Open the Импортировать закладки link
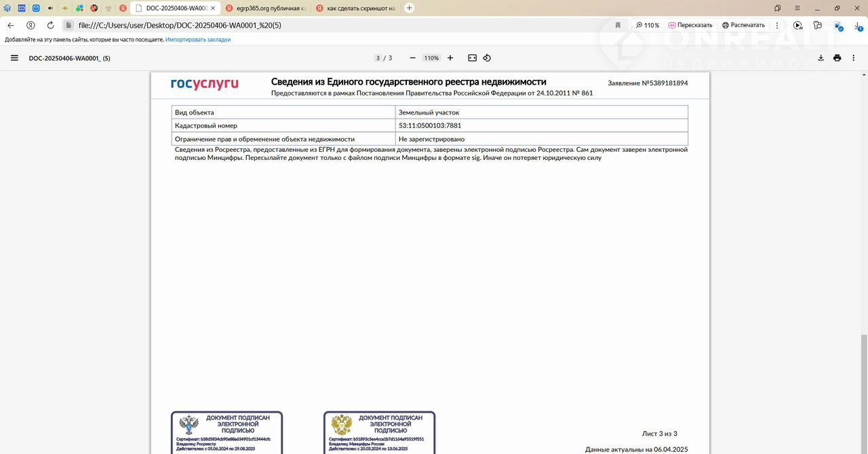This screenshot has height=454, width=868. (x=198, y=40)
